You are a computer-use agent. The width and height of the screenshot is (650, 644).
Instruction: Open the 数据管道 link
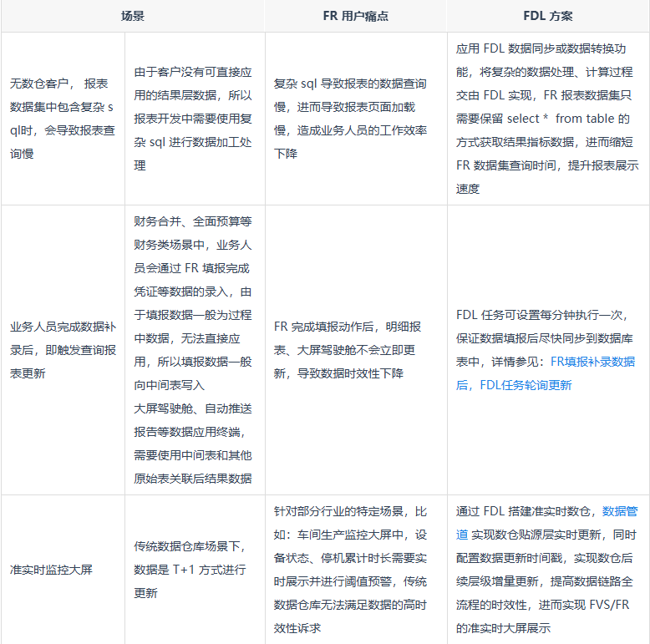546,523
